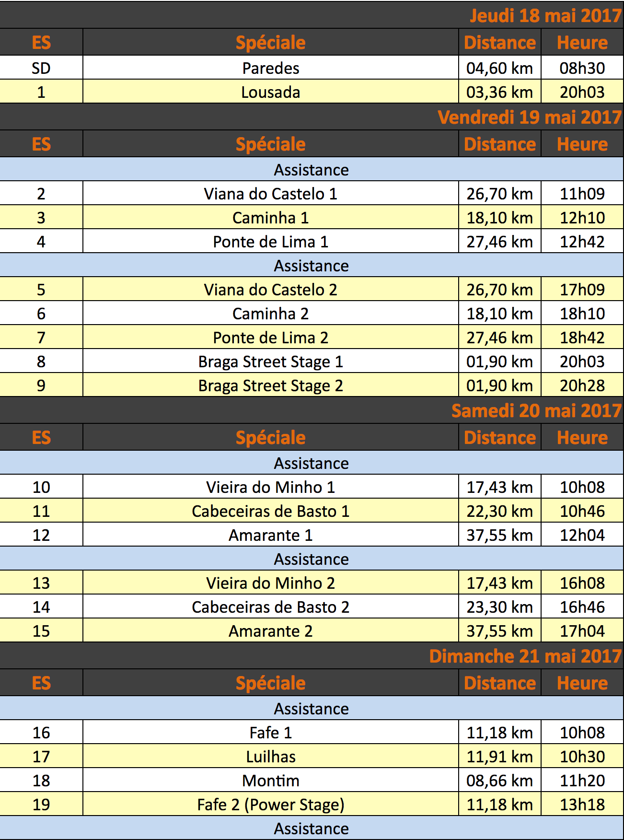This screenshot has height=840, width=624.
Task: Click the 17h09 time for Viana do Castelo 2
Action: 582,289
